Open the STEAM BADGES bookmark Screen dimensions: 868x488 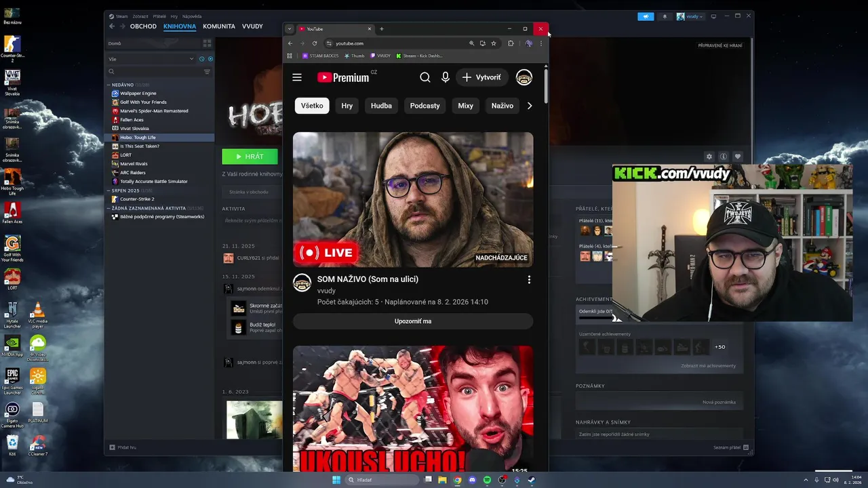[x=320, y=56]
